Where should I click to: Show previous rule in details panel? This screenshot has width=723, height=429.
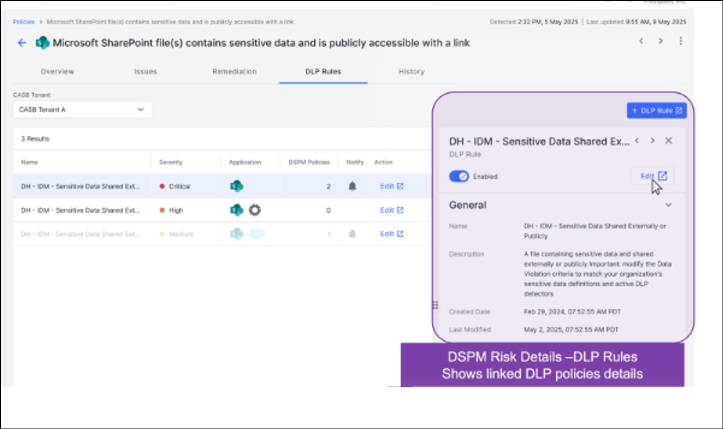point(637,141)
